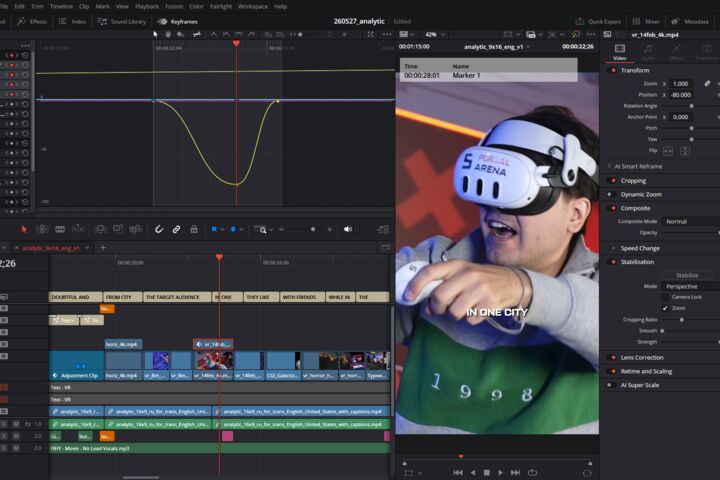Click the timeline zoom slider handle
720x480 pixels.
pyautogui.click(x=313, y=229)
